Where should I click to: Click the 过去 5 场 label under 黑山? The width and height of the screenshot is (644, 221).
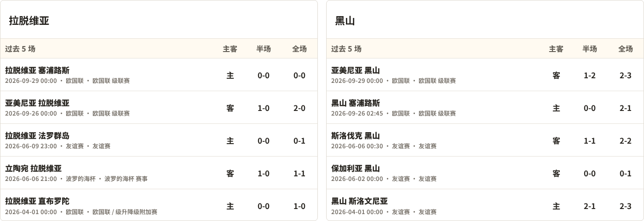[346, 49]
